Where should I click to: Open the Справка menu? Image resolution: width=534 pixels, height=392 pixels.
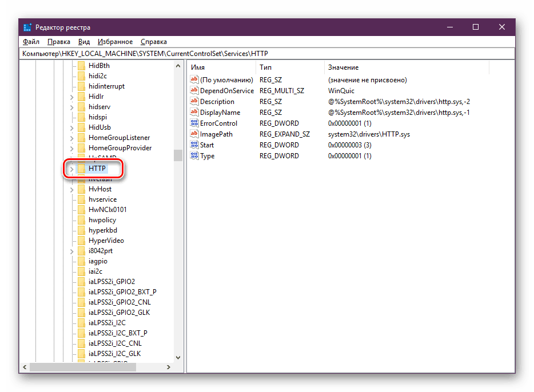(x=154, y=42)
